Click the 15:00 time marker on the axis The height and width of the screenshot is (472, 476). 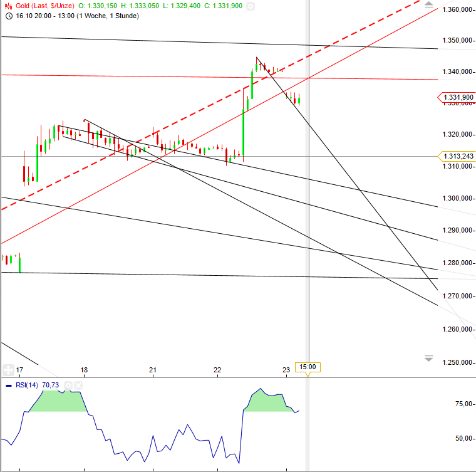tap(308, 367)
